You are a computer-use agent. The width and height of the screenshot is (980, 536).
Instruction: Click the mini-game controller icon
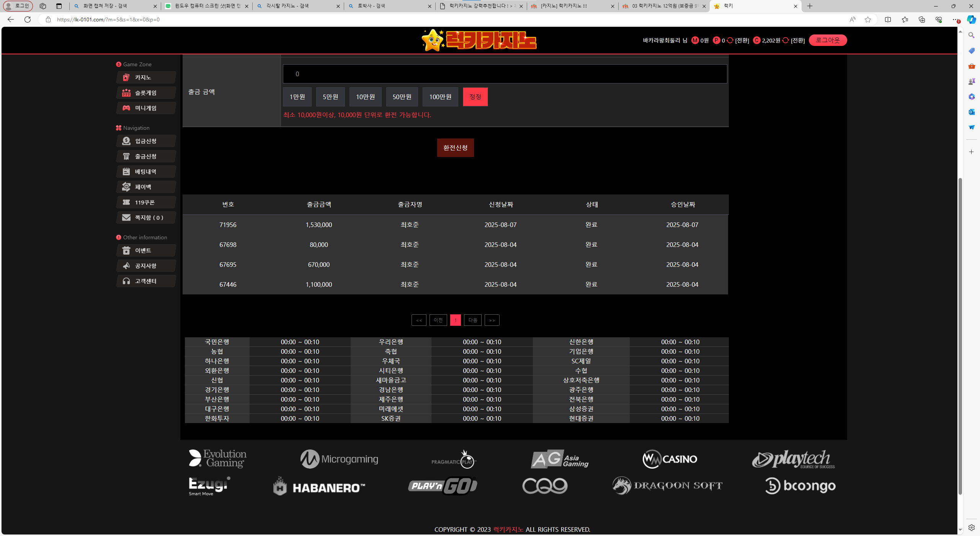[x=126, y=108]
